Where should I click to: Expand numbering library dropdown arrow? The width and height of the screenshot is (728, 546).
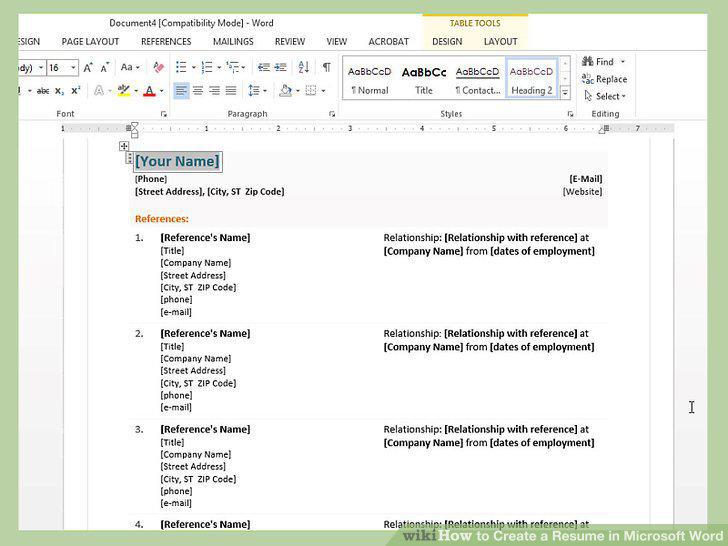coord(219,68)
